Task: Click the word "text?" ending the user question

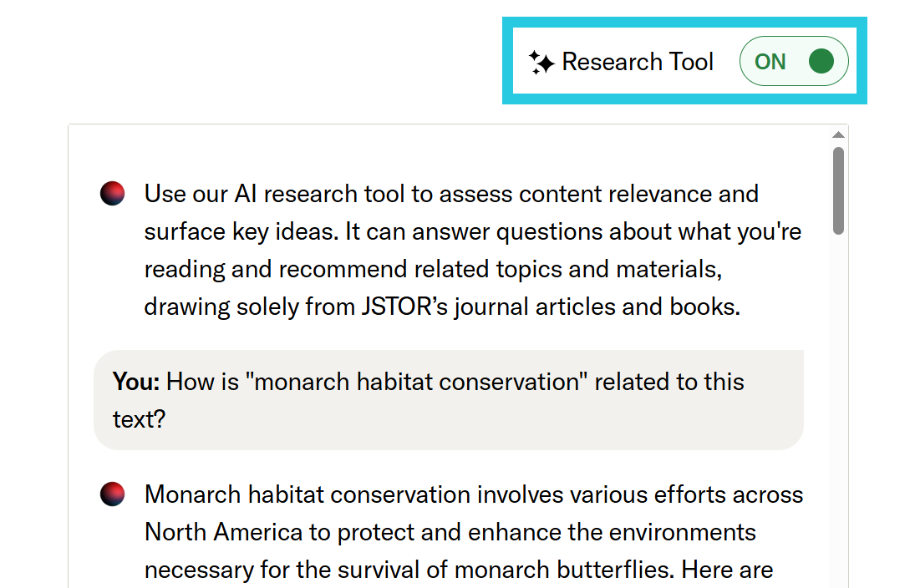Action: [x=139, y=419]
